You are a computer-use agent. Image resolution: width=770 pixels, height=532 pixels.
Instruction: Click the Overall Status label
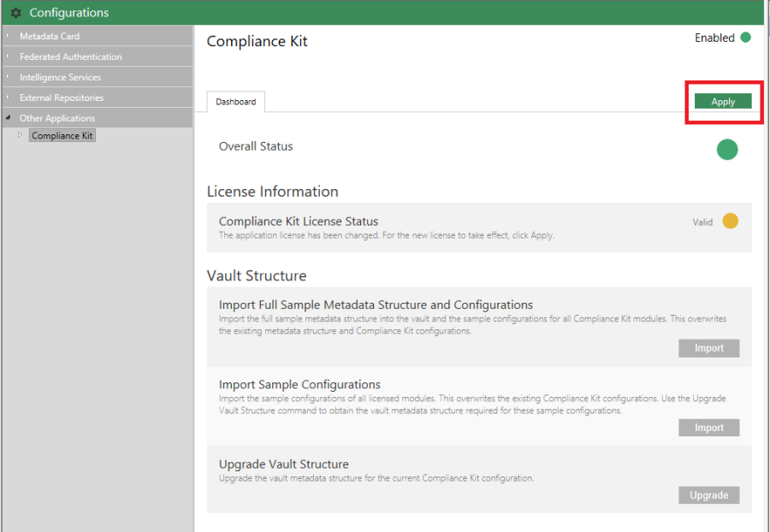pos(256,146)
